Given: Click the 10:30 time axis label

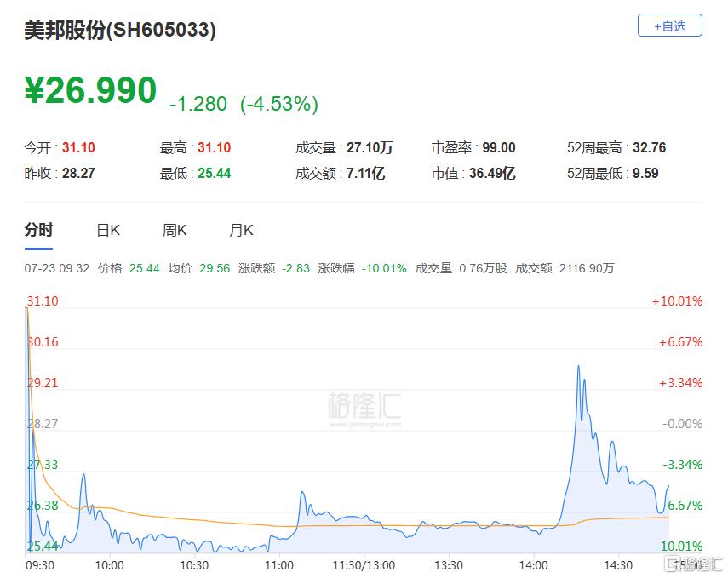Looking at the screenshot, I should 194,565.
